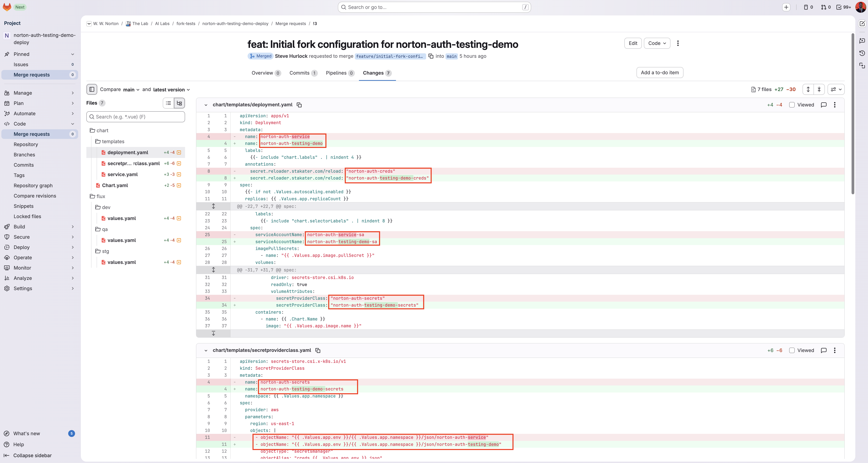868x463 pixels.
Task: Open more options for deployment.yaml
Action: pos(835,105)
